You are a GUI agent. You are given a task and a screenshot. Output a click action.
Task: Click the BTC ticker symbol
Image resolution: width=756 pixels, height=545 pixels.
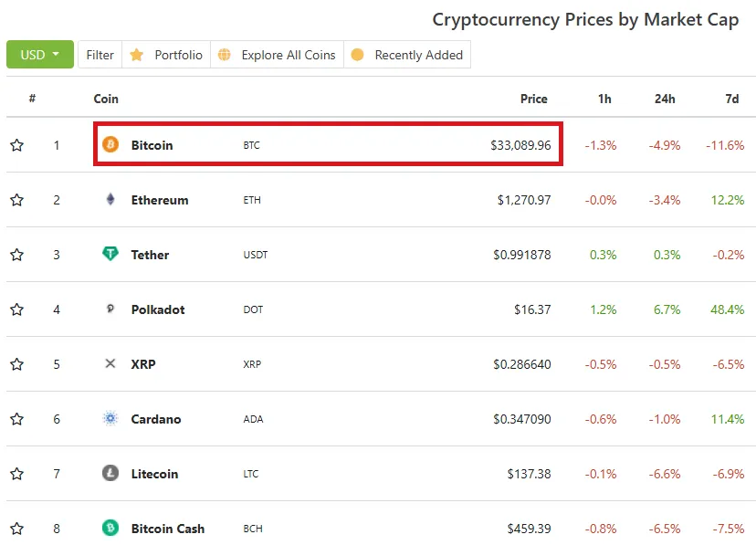pyautogui.click(x=251, y=145)
